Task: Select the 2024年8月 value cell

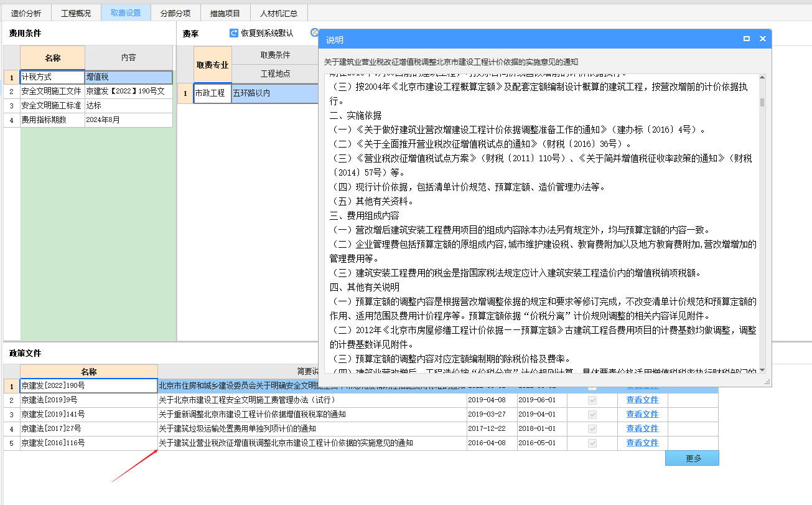Action: (x=129, y=120)
